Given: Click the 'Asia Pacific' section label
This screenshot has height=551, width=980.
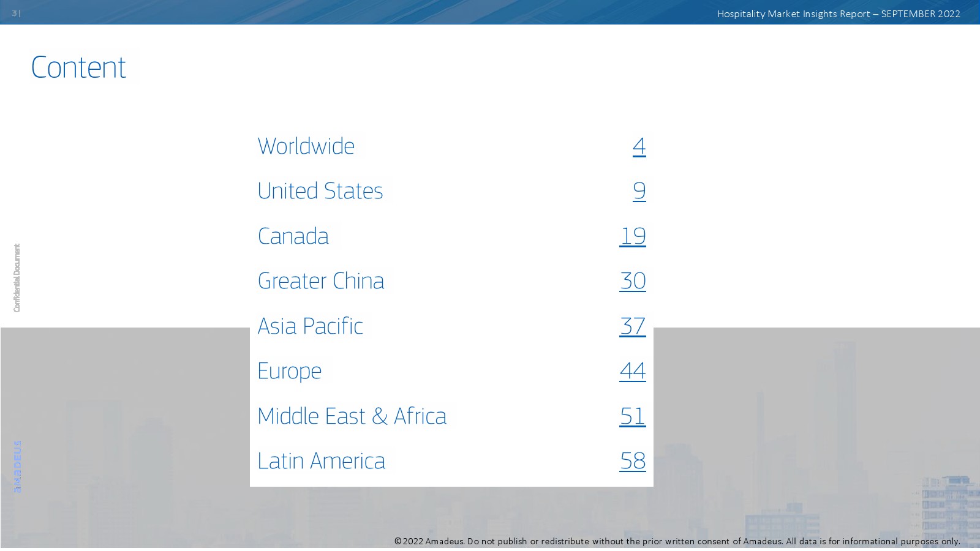Looking at the screenshot, I should 310,326.
